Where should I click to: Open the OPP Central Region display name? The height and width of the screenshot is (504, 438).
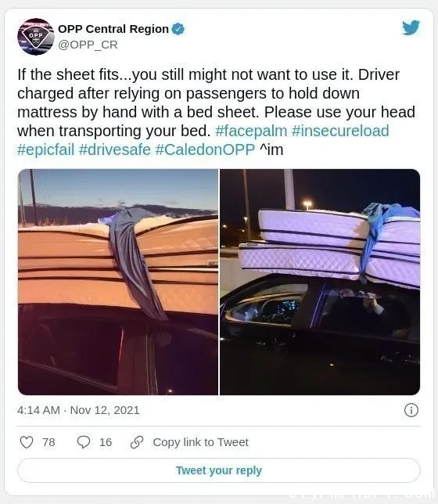[x=113, y=29]
